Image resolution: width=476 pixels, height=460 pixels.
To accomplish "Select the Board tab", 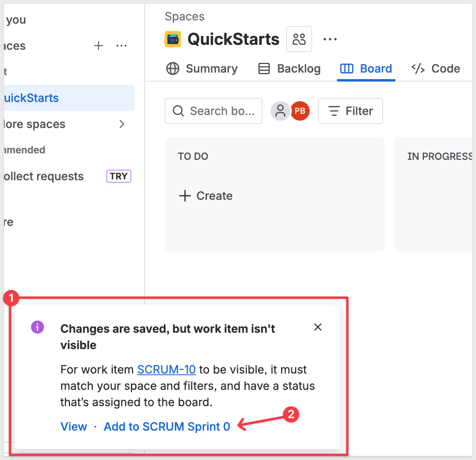I will coord(366,69).
